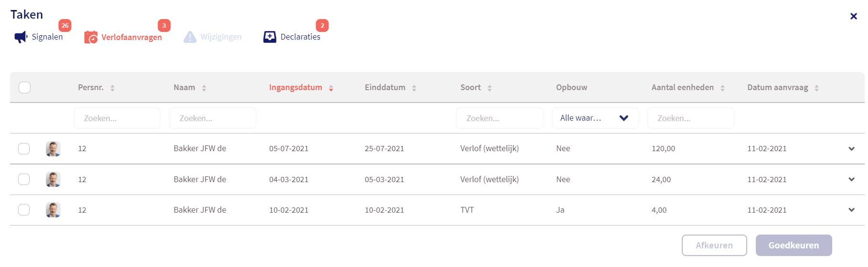Click the Wijzigingen warning triangle icon
The width and height of the screenshot is (868, 267).
[x=190, y=37]
